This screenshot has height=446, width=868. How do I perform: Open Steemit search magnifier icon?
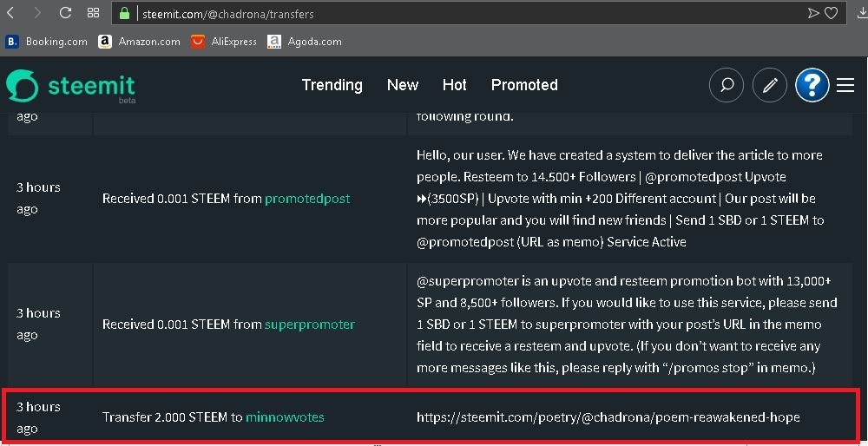pyautogui.click(x=727, y=85)
